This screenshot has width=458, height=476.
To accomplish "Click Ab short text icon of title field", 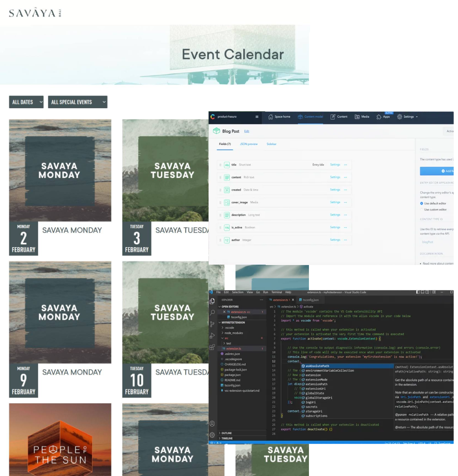I will click(x=227, y=165).
